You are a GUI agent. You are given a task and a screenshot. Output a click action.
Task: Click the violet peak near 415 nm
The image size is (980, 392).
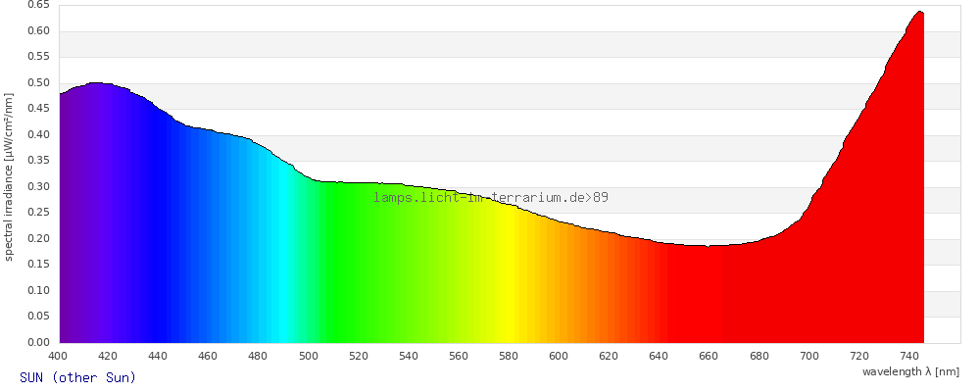pos(97,83)
